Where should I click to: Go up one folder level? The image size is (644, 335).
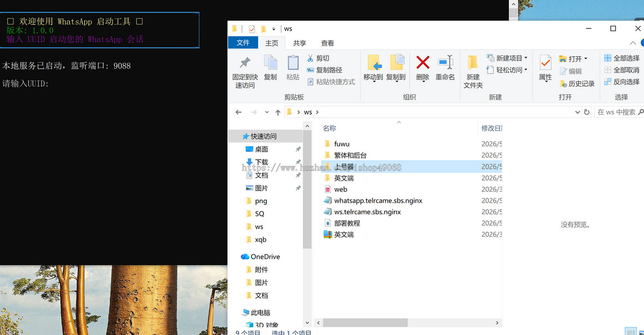tap(277, 112)
